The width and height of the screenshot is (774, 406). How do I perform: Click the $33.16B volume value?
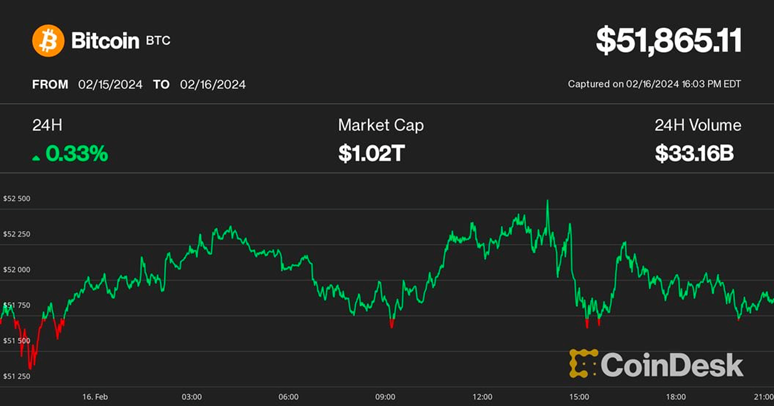point(698,154)
